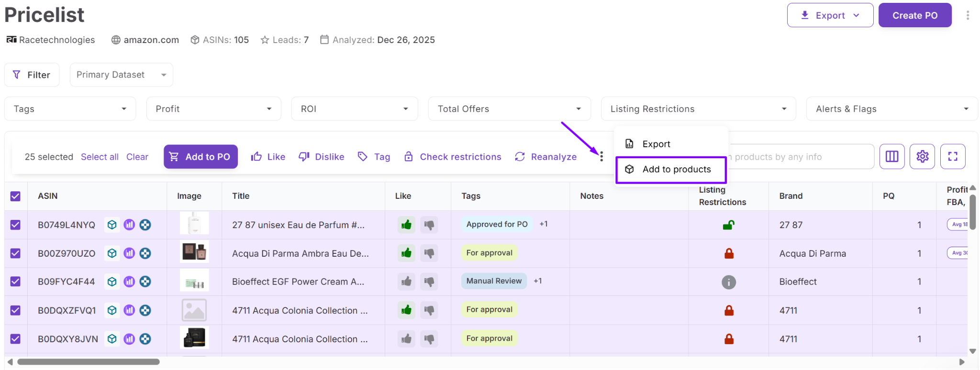Thumbs up product B0749L4NYQ
Screen dimensions: 980x370
pos(406,225)
